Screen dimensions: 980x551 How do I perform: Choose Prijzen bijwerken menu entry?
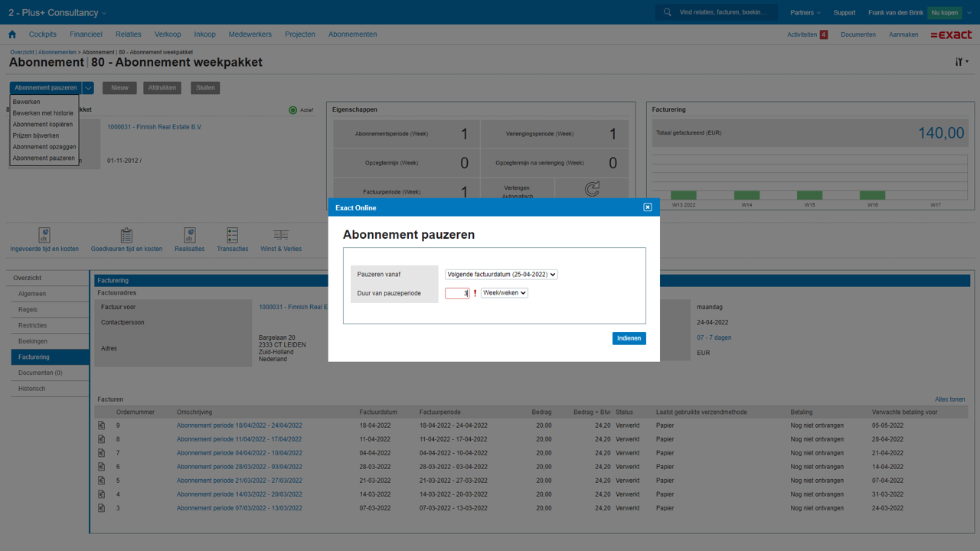click(x=36, y=135)
